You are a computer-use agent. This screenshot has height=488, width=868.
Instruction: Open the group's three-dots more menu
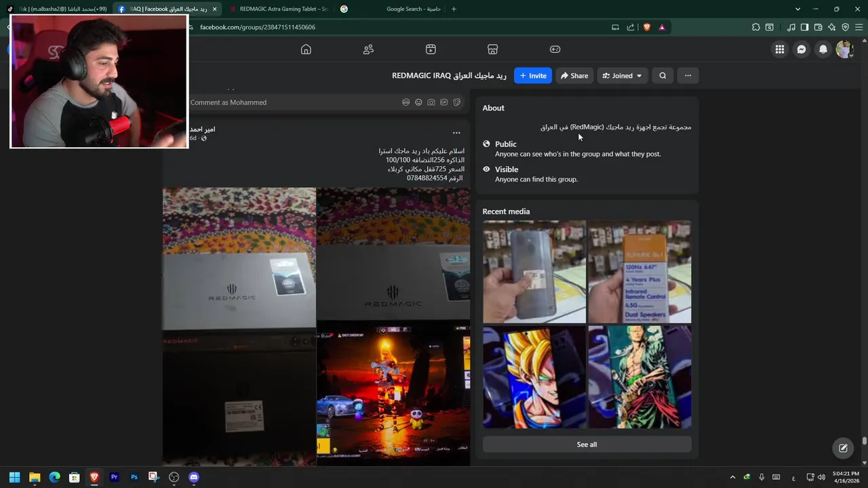[x=688, y=76]
